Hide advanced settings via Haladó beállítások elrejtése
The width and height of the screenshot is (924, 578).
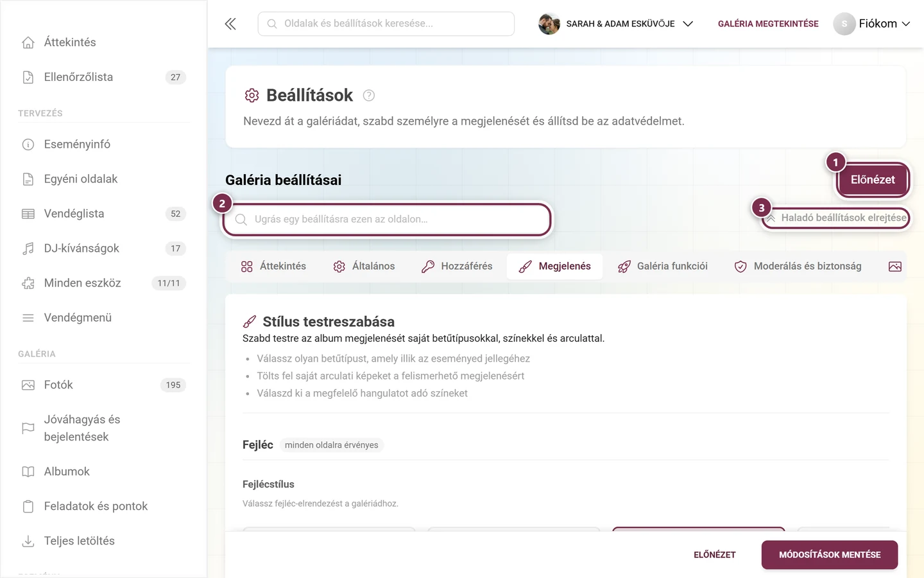(x=836, y=218)
